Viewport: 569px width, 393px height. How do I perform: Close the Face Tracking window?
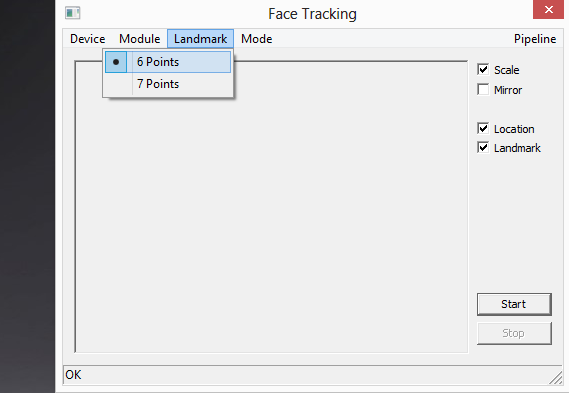pyautogui.click(x=548, y=9)
